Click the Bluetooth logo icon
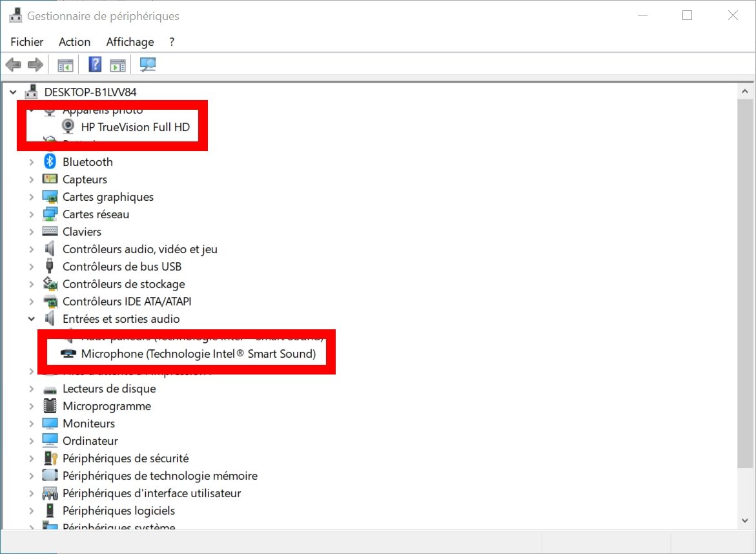The height and width of the screenshot is (554, 756). 50,161
